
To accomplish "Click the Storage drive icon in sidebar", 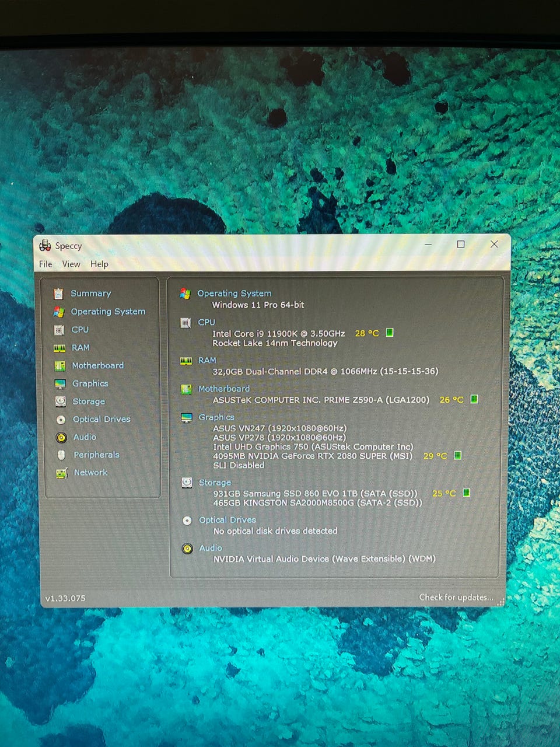I will pyautogui.click(x=61, y=402).
